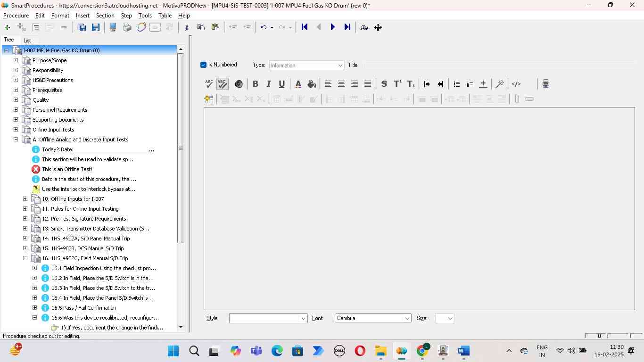
Task: Open Microsoft Word from taskbar
Action: click(x=463, y=351)
